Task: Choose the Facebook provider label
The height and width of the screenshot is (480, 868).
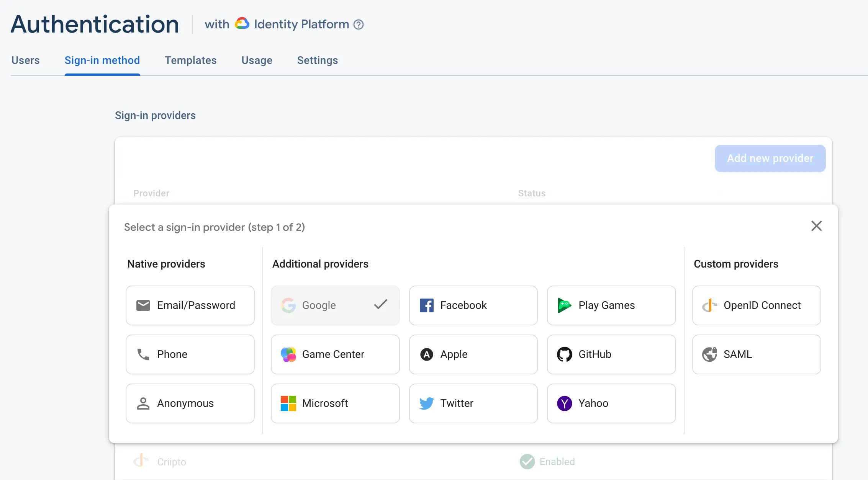Action: (x=463, y=305)
